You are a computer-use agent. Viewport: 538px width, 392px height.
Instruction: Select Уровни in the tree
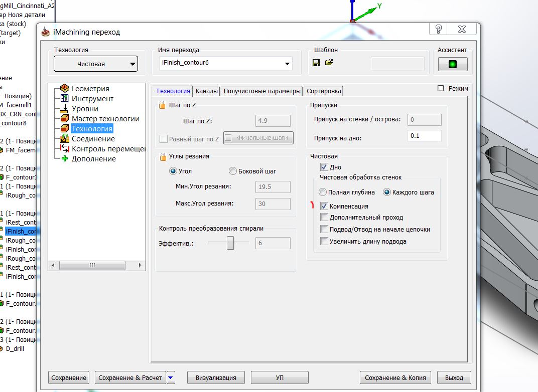(85, 109)
